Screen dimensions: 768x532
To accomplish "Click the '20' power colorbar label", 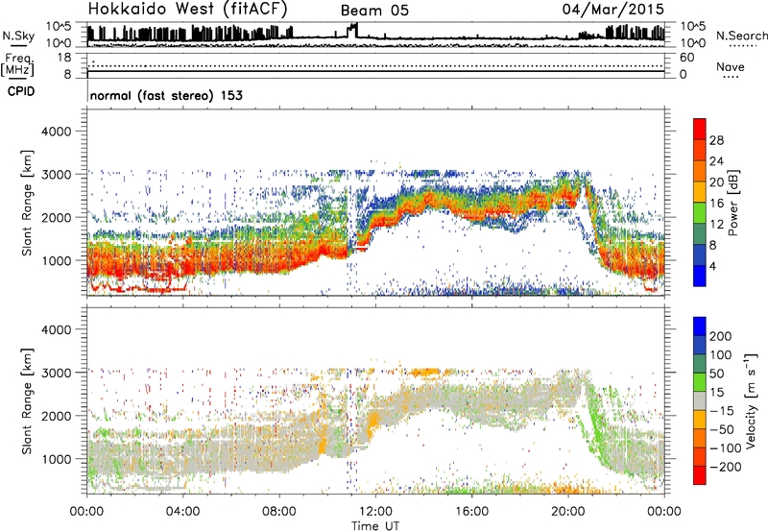I will pyautogui.click(x=716, y=182).
